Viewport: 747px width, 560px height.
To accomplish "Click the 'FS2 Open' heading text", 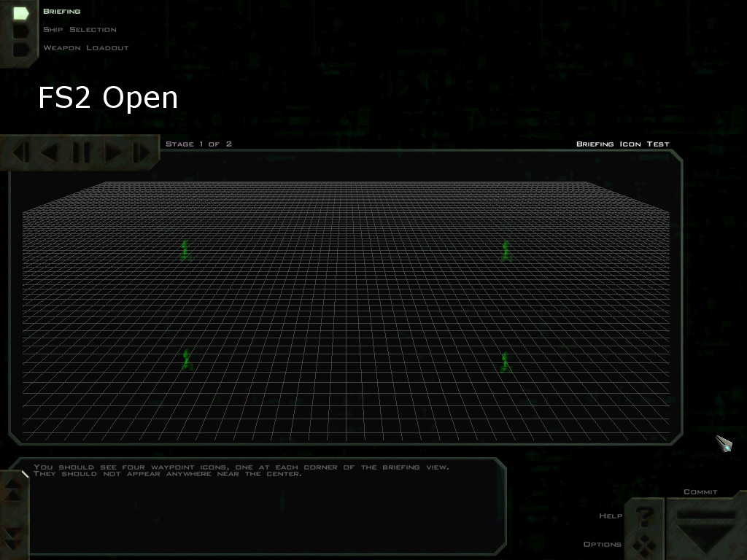I will 108,98.
